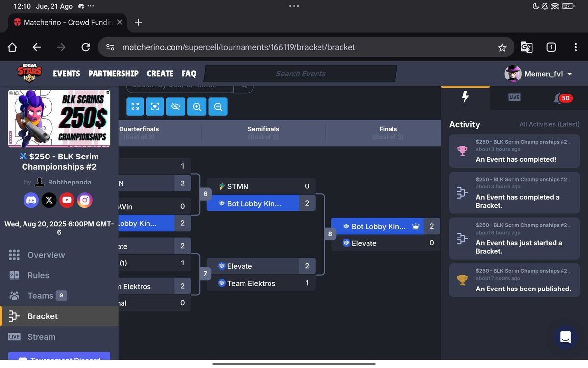
Task: Open the page translate icon
Action: [x=526, y=47]
